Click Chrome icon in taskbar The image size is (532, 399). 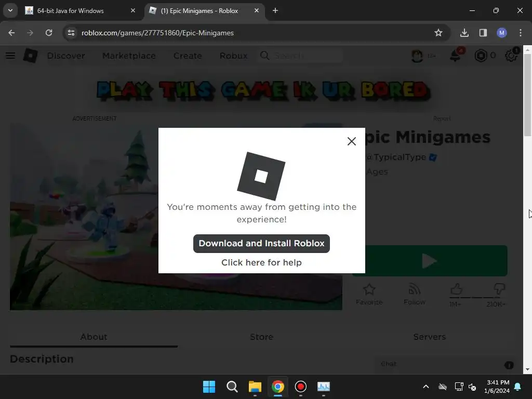[278, 387]
